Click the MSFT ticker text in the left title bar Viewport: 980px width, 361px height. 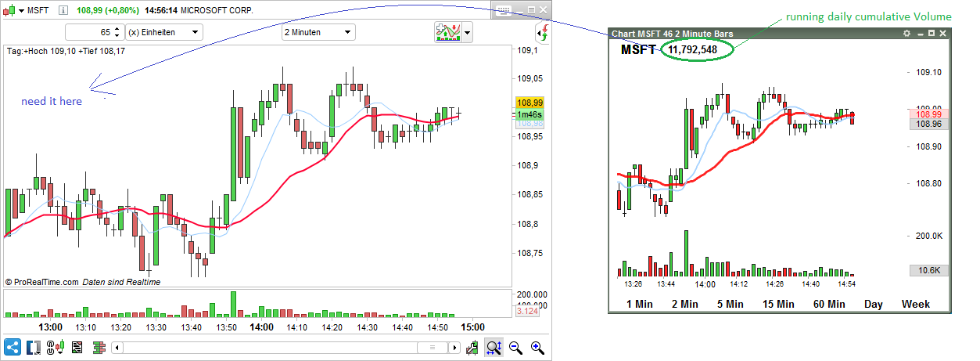coord(38,11)
